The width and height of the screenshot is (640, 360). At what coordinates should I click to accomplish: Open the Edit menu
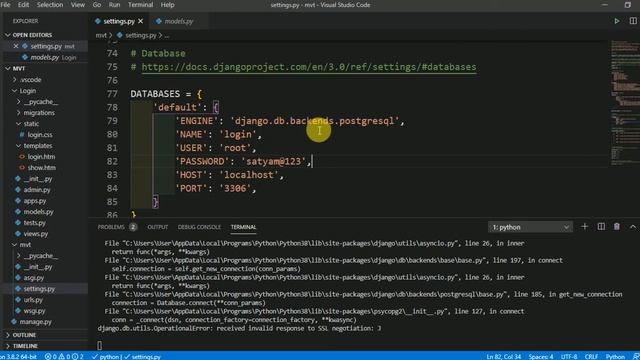(23, 5)
